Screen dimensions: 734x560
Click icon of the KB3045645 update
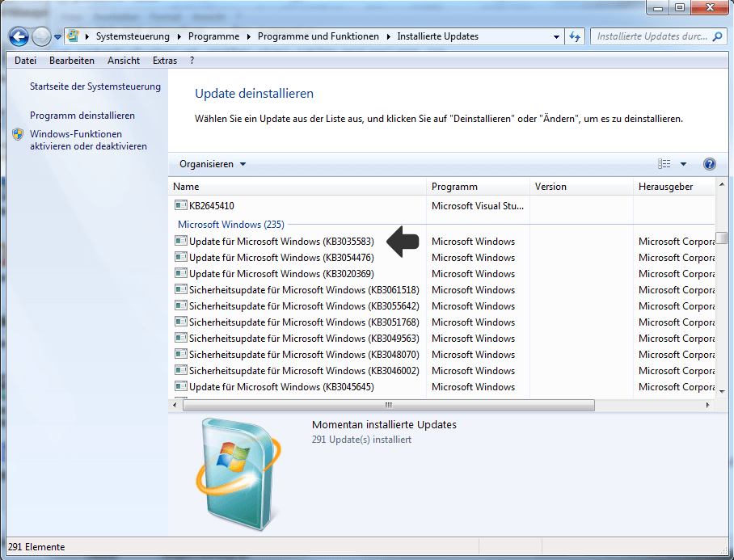(x=181, y=386)
